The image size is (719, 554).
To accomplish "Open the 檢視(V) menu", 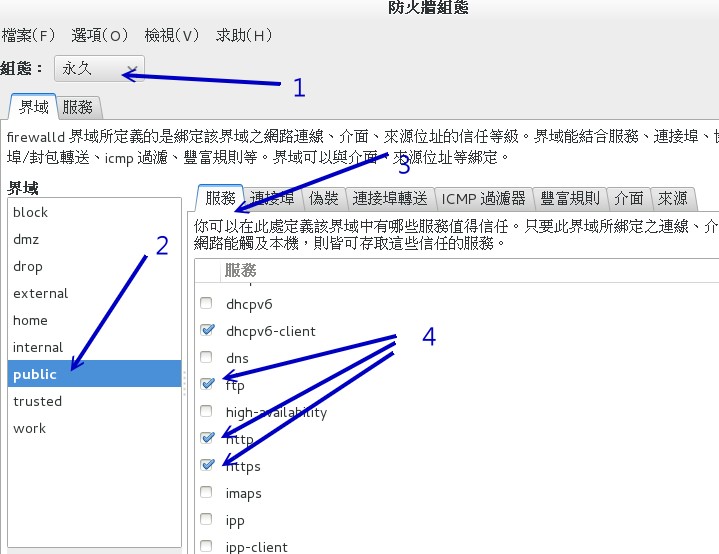I will coord(172,35).
